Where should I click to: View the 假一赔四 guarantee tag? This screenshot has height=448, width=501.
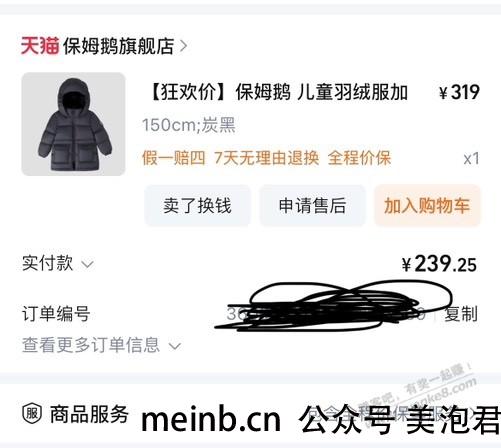point(173,158)
